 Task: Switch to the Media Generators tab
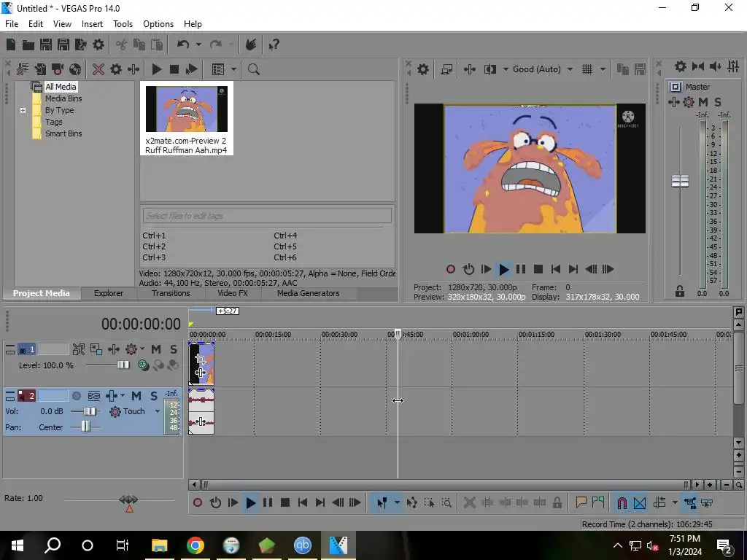point(309,293)
